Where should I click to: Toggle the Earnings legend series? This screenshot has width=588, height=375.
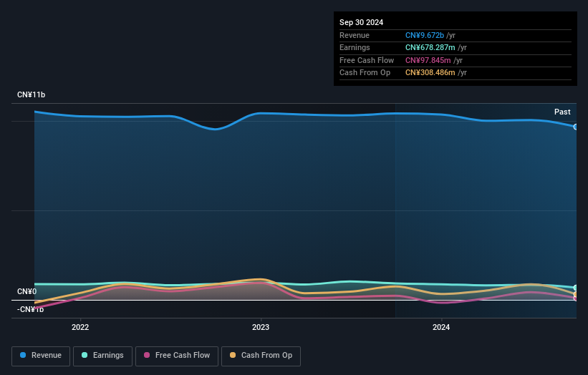pyautogui.click(x=102, y=356)
